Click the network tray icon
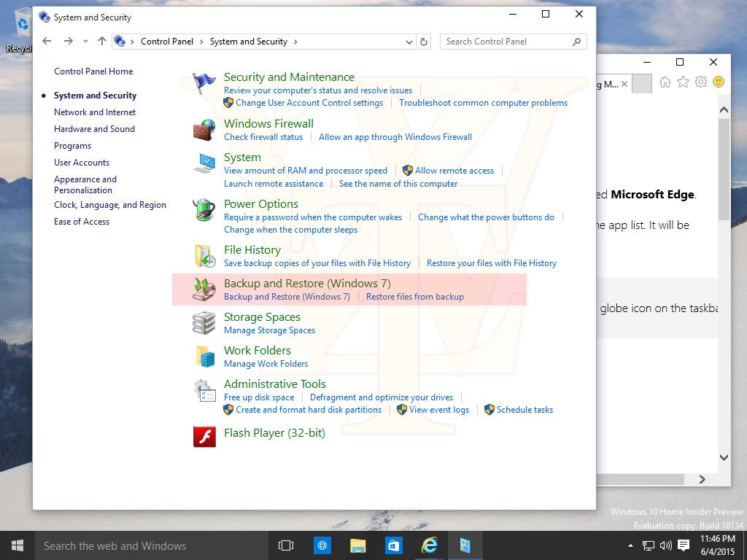 point(649,545)
